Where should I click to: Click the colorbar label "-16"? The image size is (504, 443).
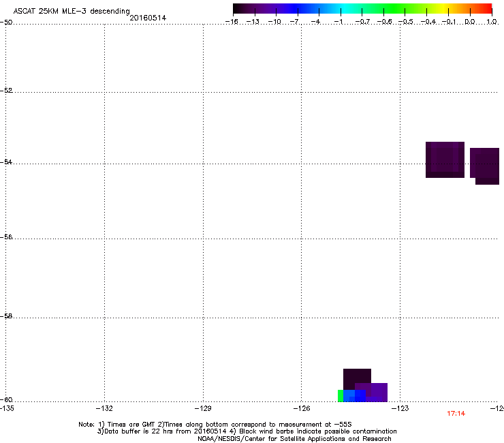[232, 22]
